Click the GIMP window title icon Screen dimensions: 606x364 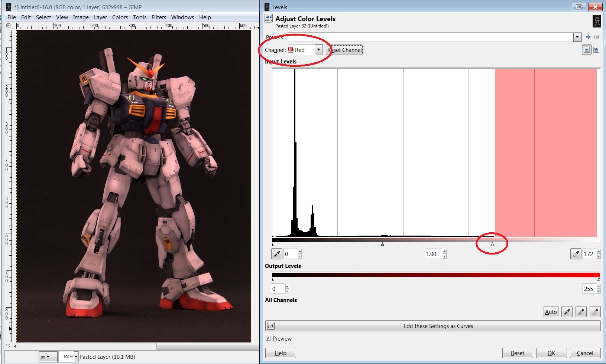tap(9, 7)
